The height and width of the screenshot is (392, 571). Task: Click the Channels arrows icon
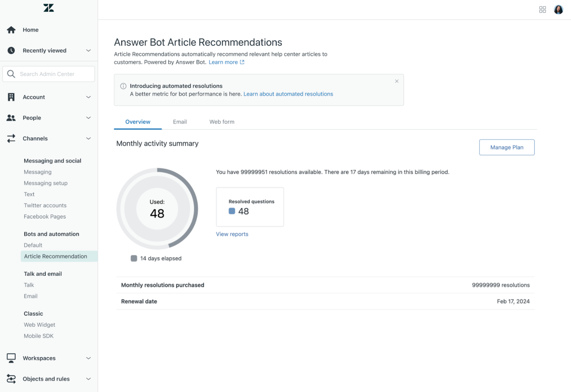tap(11, 138)
